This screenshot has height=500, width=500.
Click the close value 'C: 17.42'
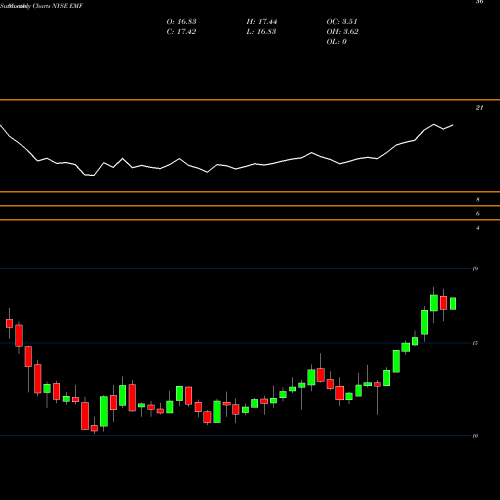[x=181, y=32]
